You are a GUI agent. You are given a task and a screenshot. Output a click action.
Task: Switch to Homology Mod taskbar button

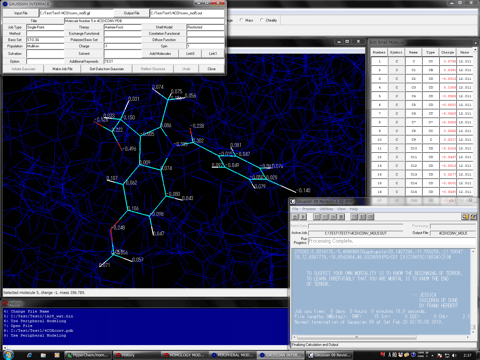point(184,355)
